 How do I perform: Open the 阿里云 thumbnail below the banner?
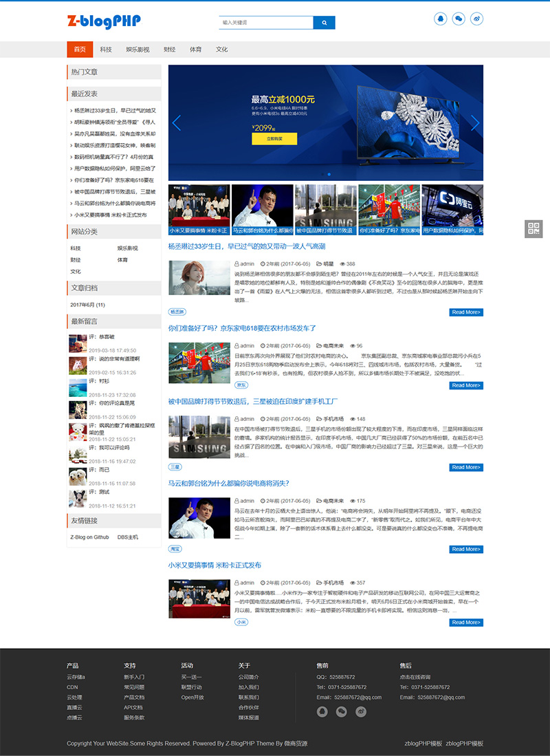click(452, 210)
